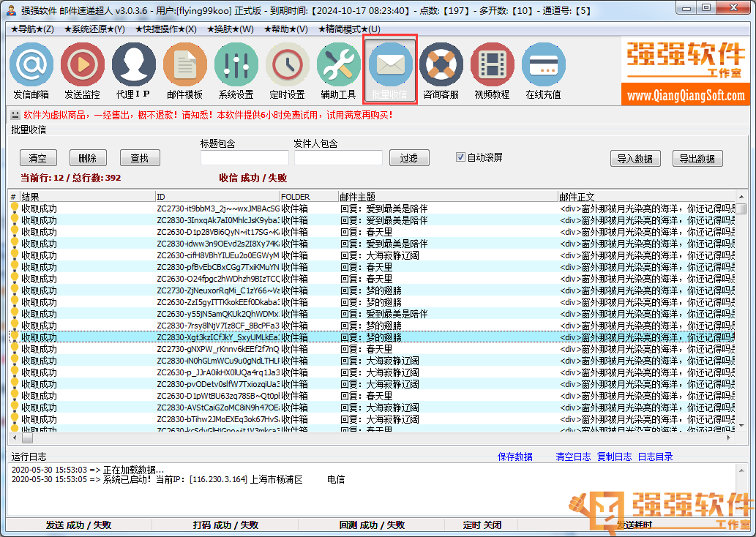Open the ★快捷操作★(X) menu
The width and height of the screenshot is (756, 537).
166,29
